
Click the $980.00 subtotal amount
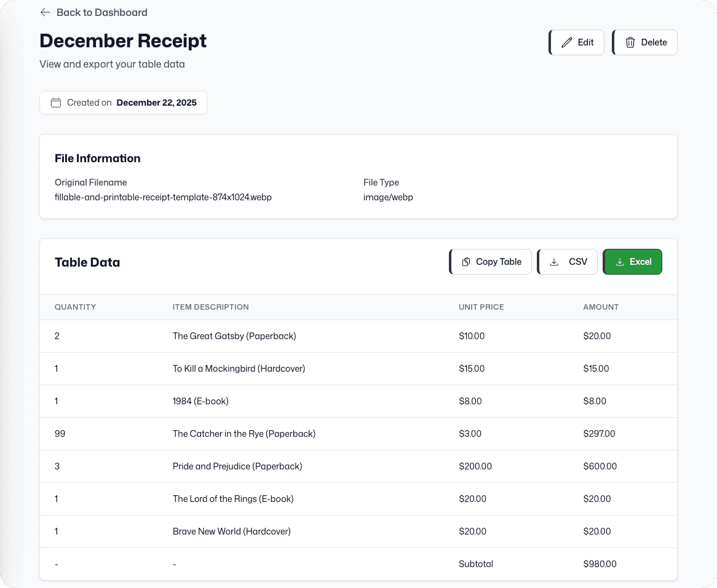600,564
